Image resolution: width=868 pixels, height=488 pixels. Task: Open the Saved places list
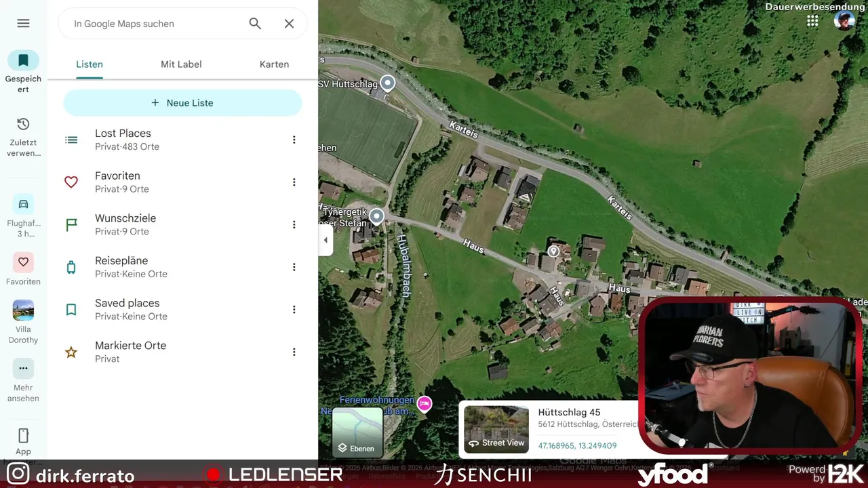[182, 310]
